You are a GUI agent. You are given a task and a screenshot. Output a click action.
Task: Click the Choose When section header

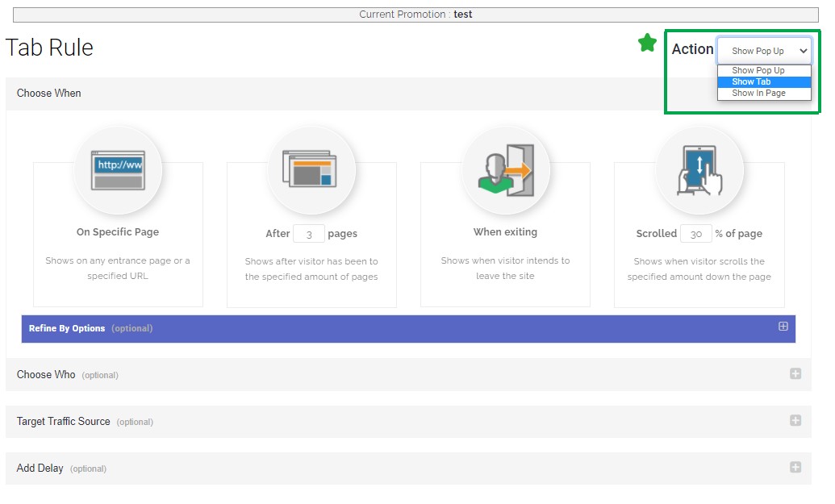pos(49,94)
